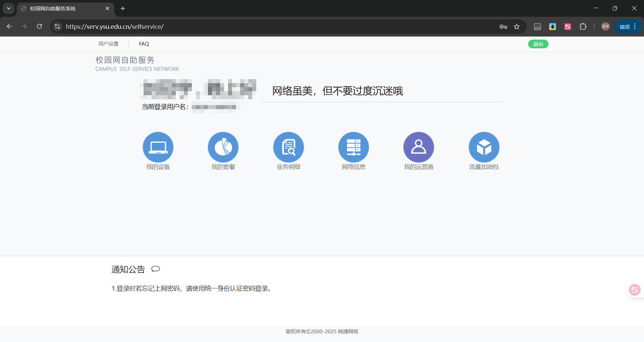This screenshot has height=342, width=644.
Task: Open a new browser tab
Action: (x=123, y=8)
